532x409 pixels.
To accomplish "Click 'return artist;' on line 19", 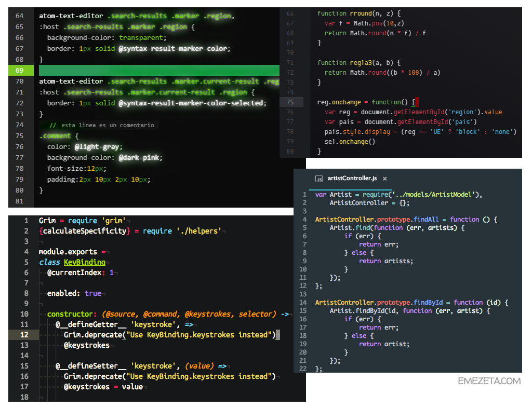I will [384, 344].
